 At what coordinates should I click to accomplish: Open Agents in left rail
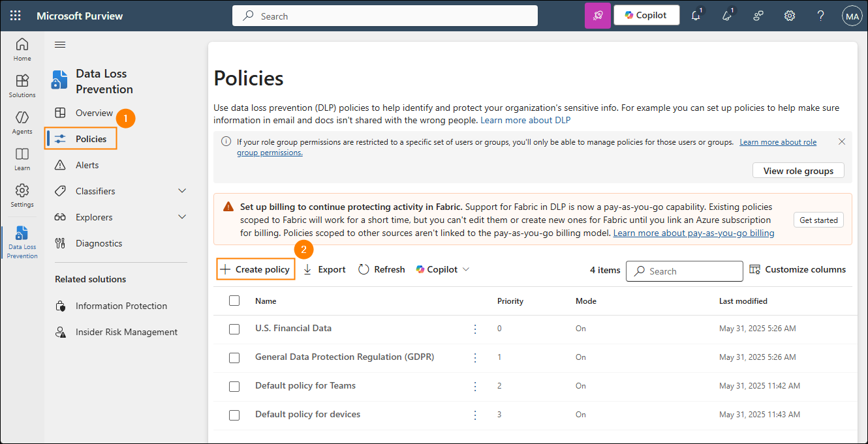(22, 123)
